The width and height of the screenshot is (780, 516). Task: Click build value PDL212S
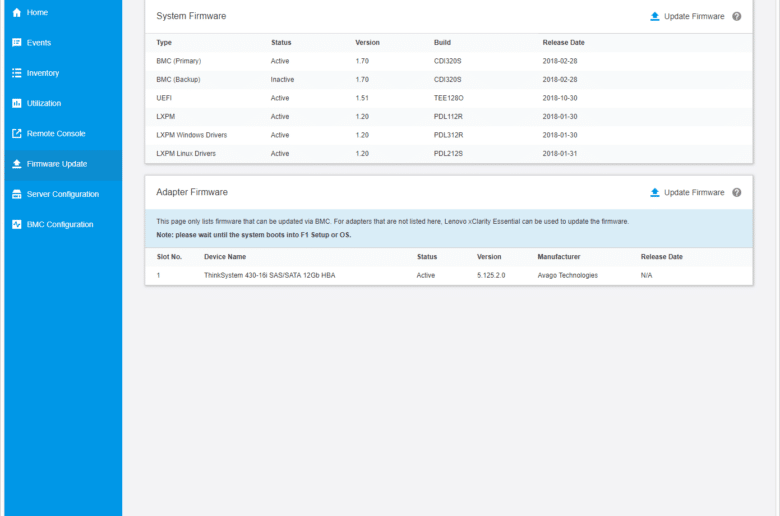(448, 153)
